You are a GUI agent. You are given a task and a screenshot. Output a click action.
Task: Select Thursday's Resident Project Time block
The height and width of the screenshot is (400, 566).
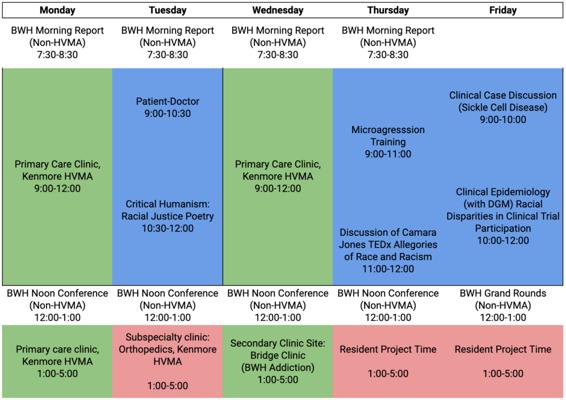(x=388, y=361)
